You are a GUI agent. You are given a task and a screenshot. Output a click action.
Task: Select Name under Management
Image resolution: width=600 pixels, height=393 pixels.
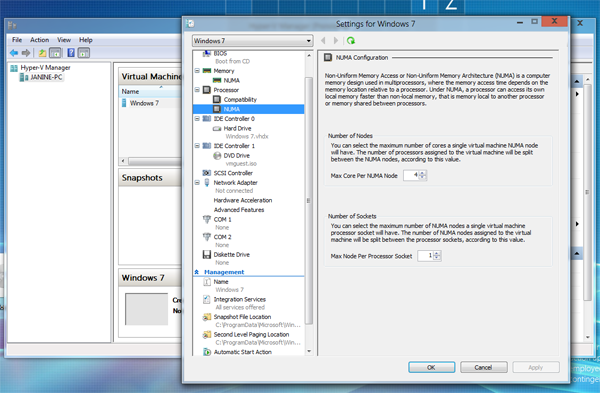[221, 282]
